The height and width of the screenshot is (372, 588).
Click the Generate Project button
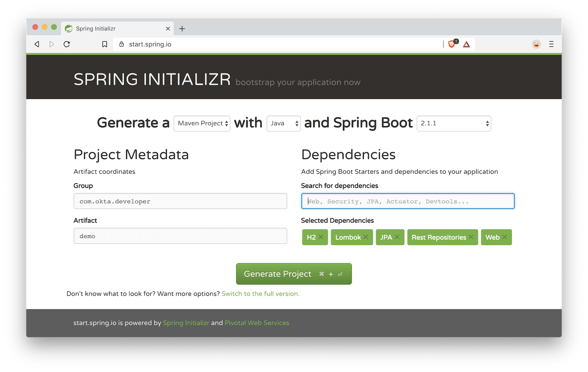(x=294, y=274)
